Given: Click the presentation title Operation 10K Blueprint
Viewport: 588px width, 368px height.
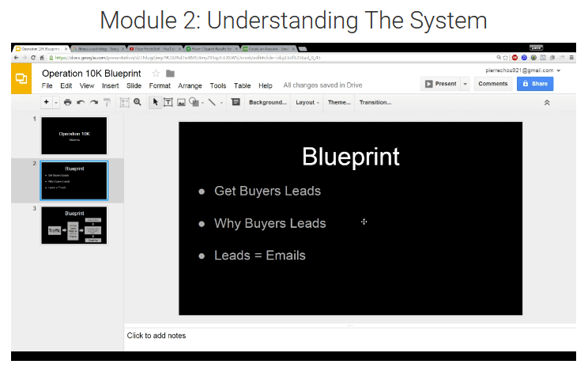Looking at the screenshot, I should [92, 74].
